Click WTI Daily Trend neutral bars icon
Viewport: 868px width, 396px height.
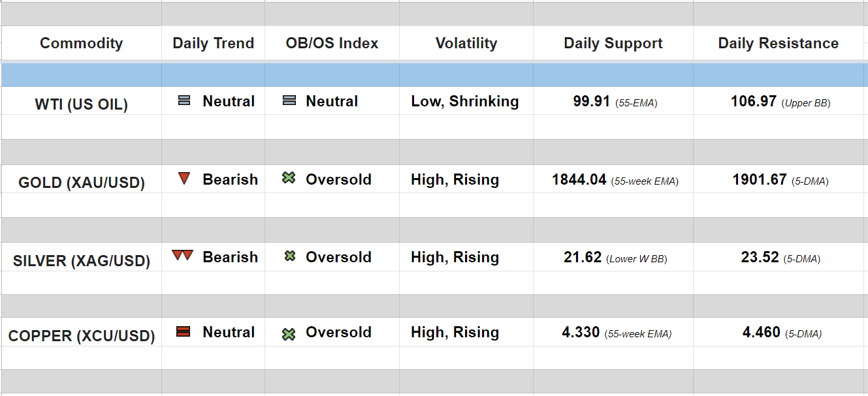[184, 101]
